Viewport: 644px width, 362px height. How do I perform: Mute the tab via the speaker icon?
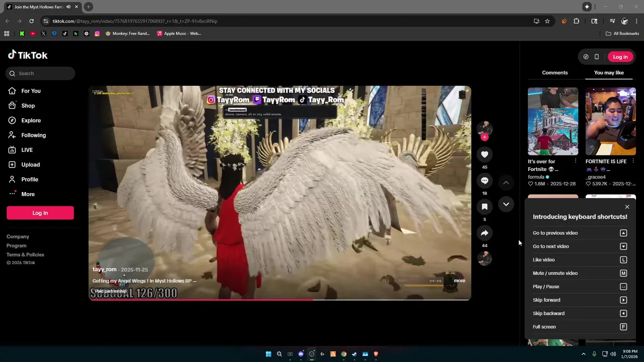(x=68, y=7)
